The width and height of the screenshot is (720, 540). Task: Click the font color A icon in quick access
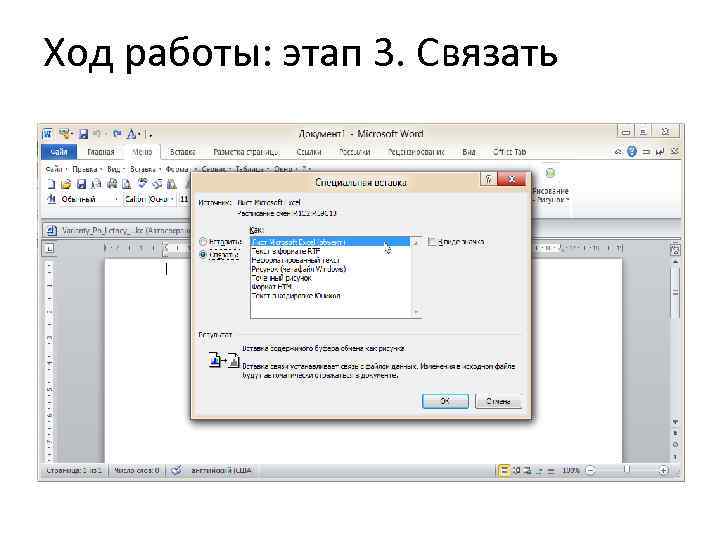coord(132,134)
